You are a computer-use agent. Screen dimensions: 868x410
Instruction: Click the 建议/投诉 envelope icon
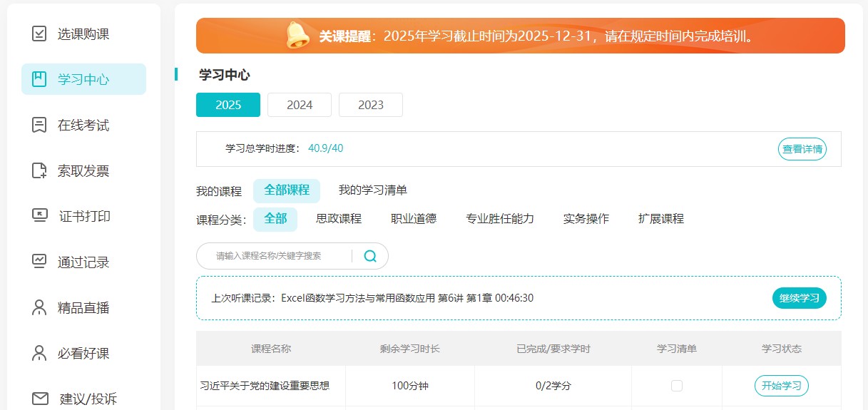point(40,399)
